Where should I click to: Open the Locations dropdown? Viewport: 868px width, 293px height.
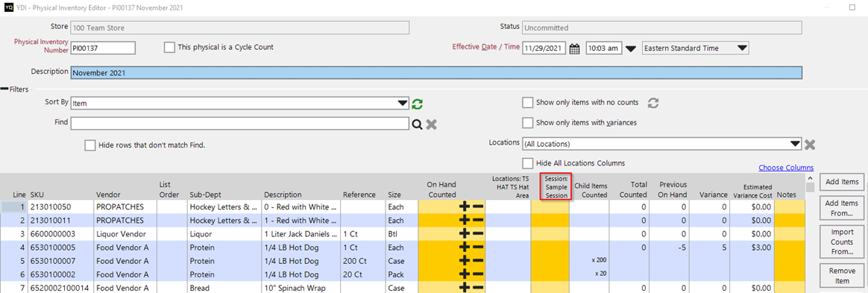[x=796, y=144]
